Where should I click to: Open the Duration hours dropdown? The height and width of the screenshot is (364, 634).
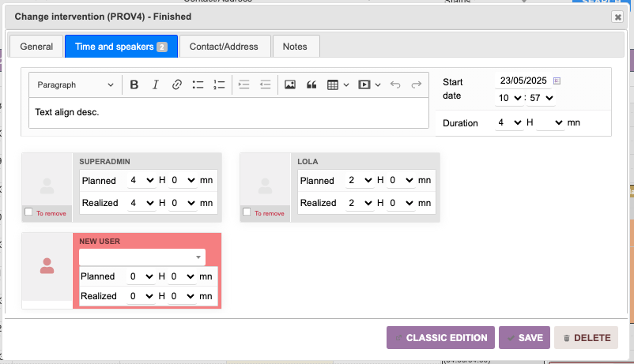pos(509,123)
